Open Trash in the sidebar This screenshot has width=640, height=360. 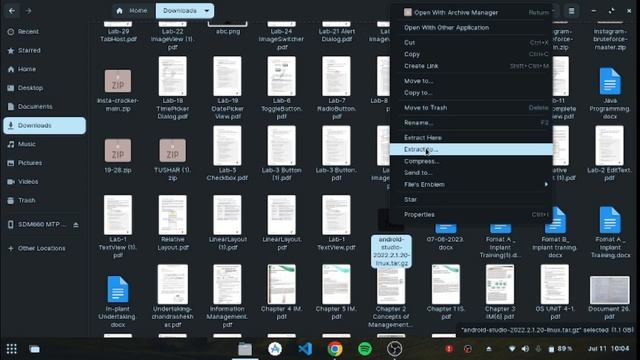44,200
